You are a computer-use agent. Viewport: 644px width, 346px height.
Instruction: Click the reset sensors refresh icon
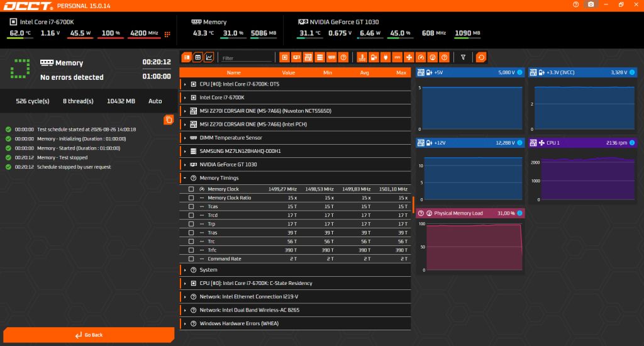coord(481,57)
